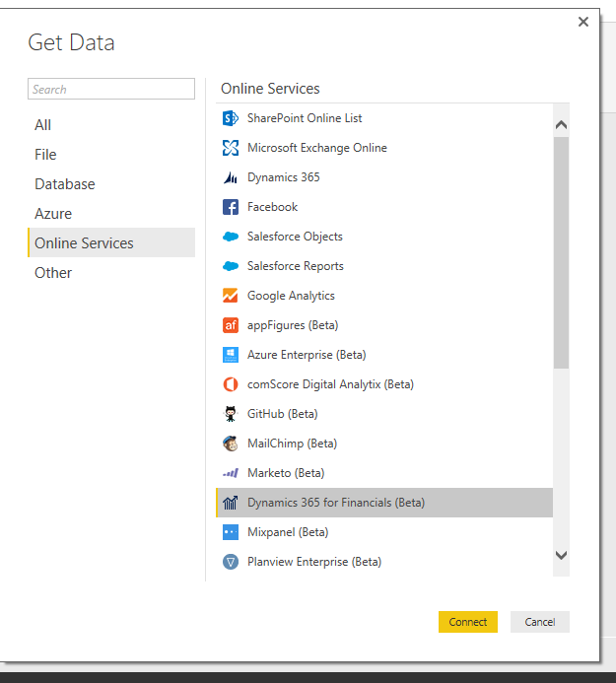Switch to the All category
The image size is (616, 683).
coord(43,125)
